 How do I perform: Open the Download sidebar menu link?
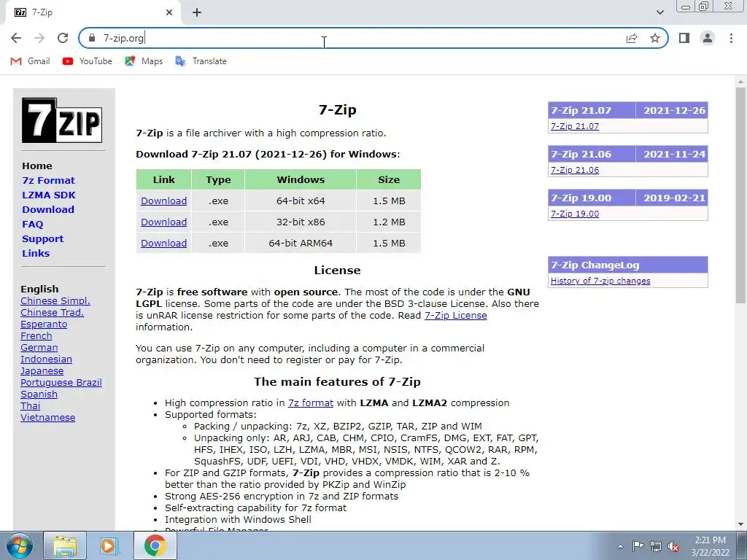coord(48,209)
